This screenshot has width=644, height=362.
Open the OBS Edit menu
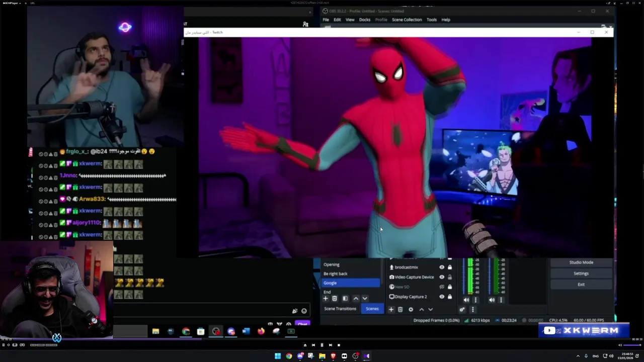click(337, 20)
